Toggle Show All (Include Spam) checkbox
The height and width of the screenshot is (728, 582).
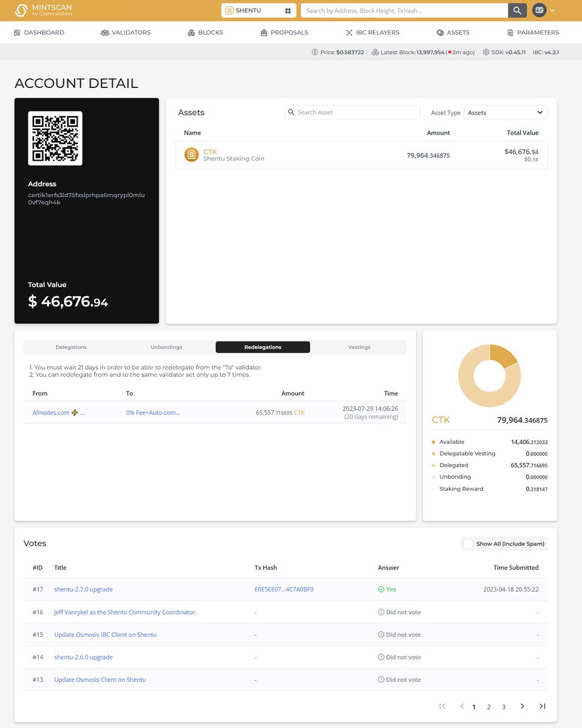point(468,544)
